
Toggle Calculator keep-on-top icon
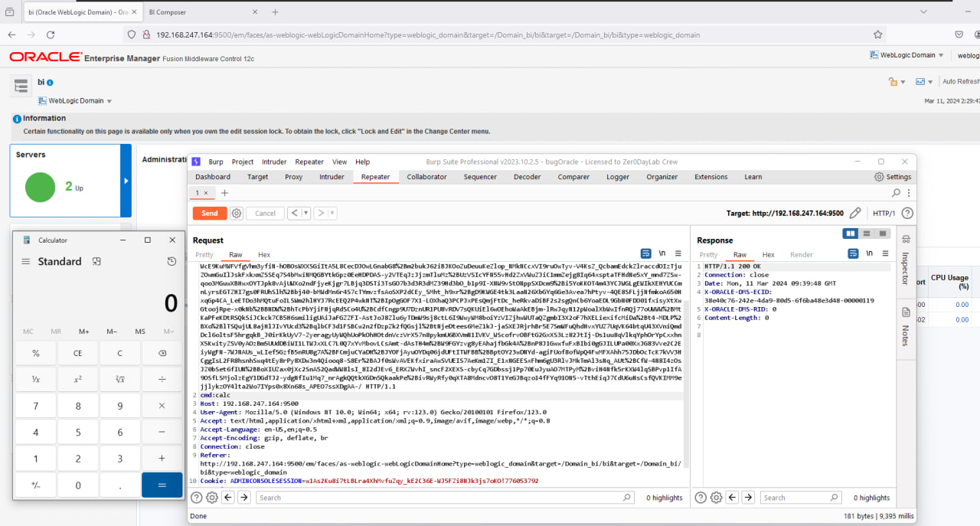tap(96, 261)
